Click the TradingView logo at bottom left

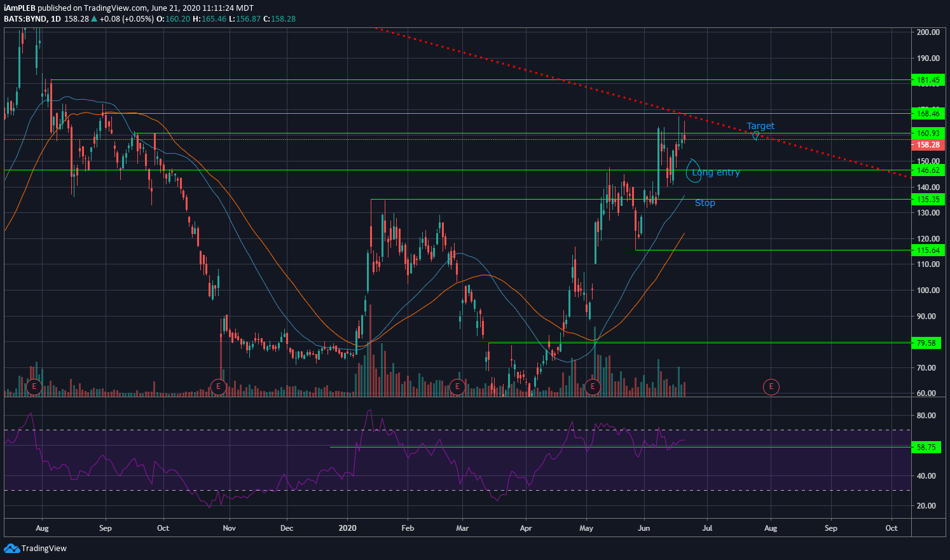pyautogui.click(x=36, y=549)
